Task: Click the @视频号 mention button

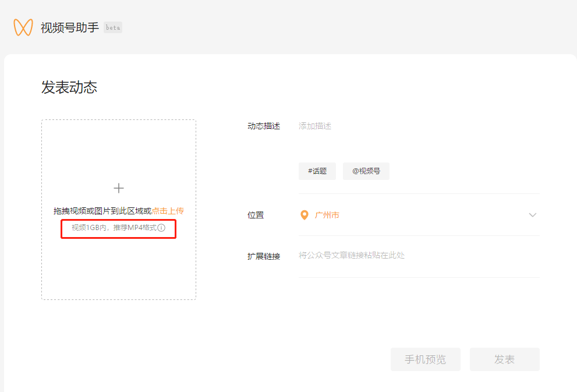Action: (x=366, y=171)
